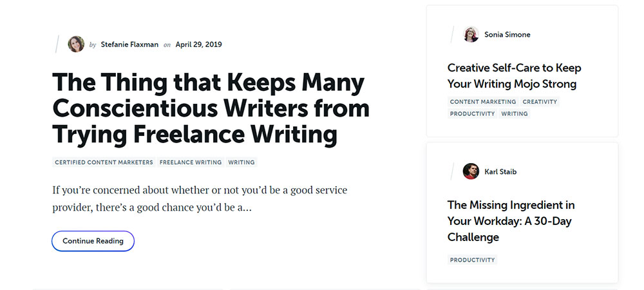Screen dimensions: 644x290
Task: Select Writing tag in Sonia Simone's card
Action: 515,114
